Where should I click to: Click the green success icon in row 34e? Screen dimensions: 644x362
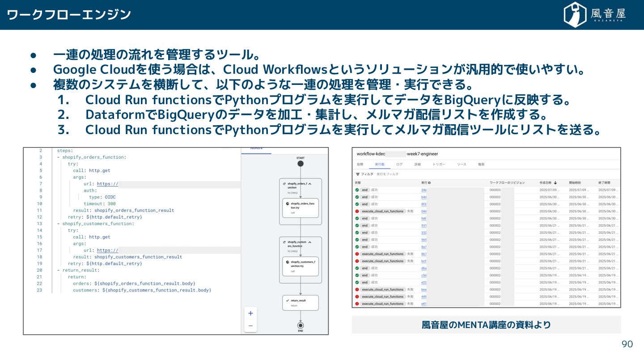[357, 190]
